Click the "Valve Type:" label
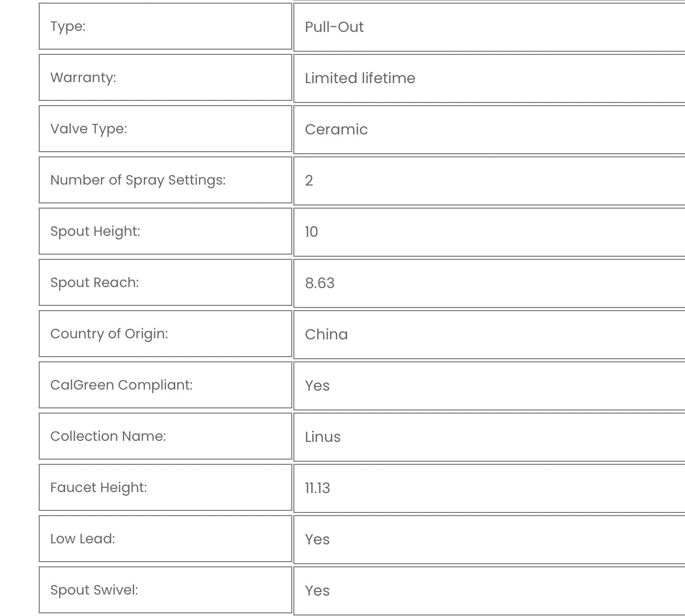 coord(88,129)
